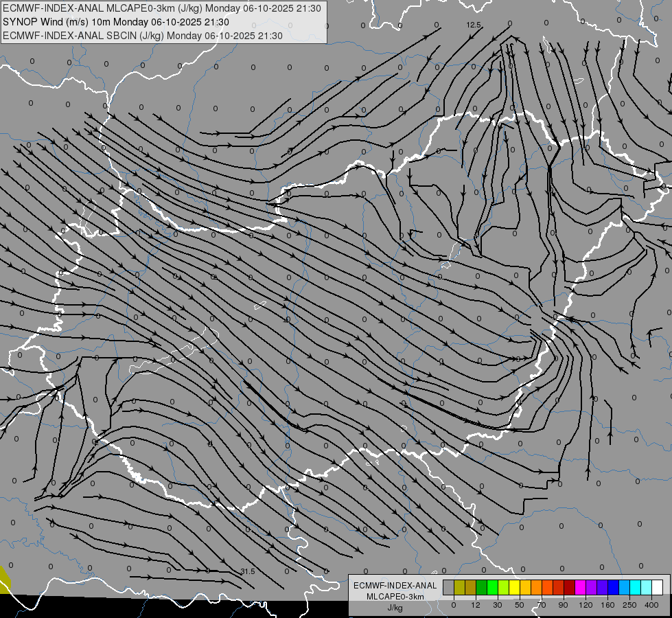Image resolution: width=672 pixels, height=618 pixels.
Task: Click the gray swatch in the MLCAPE legend
Action: 449,587
